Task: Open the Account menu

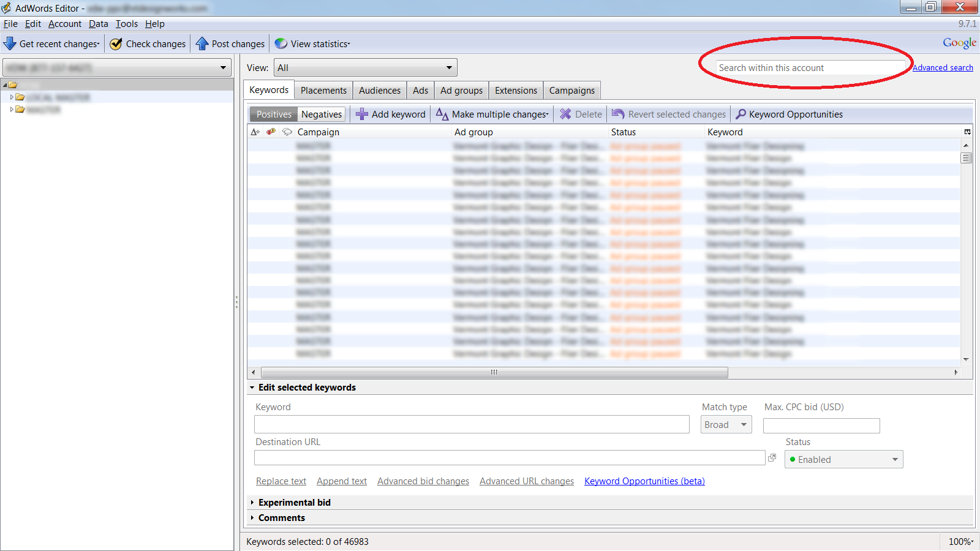Action: (x=65, y=24)
